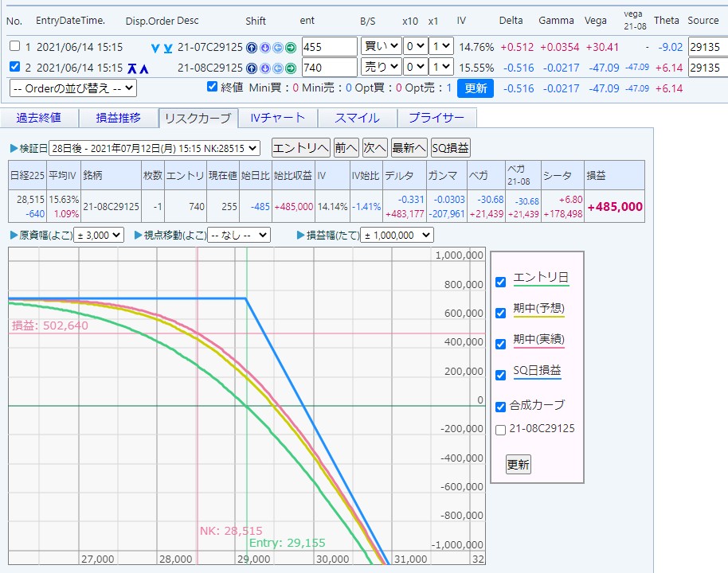Toggle the 終値 checkbox
Image resolution: width=728 pixels, height=573 pixels.
(x=212, y=87)
